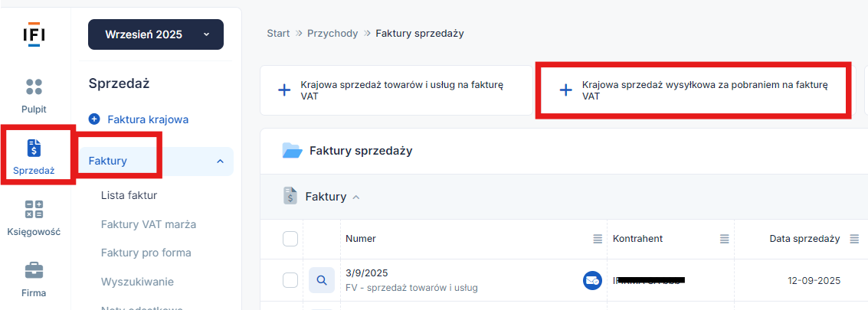Open the Wrzesień 2025 month dropdown
The height and width of the screenshot is (310, 868).
pos(156,34)
